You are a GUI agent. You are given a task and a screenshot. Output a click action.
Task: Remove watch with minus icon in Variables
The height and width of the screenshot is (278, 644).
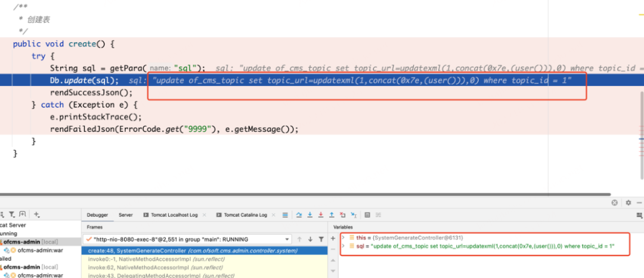[333, 249]
